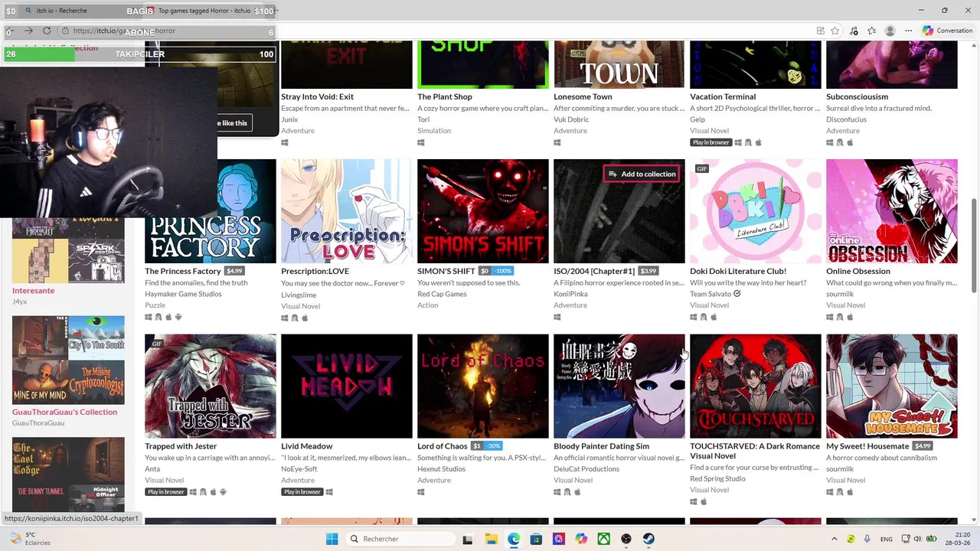Viewport: 980px width, 551px height.
Task: Click microphone icon in system tray
Action: [867, 539]
